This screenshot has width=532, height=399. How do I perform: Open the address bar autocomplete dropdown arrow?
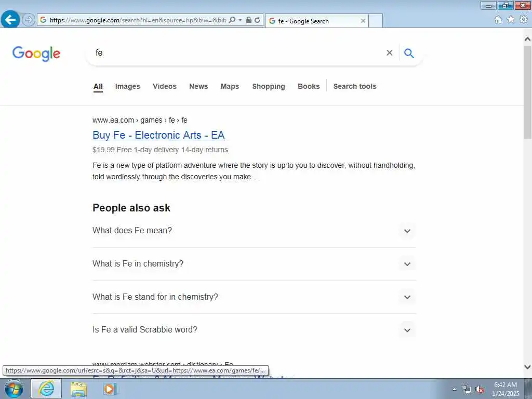[x=240, y=20]
